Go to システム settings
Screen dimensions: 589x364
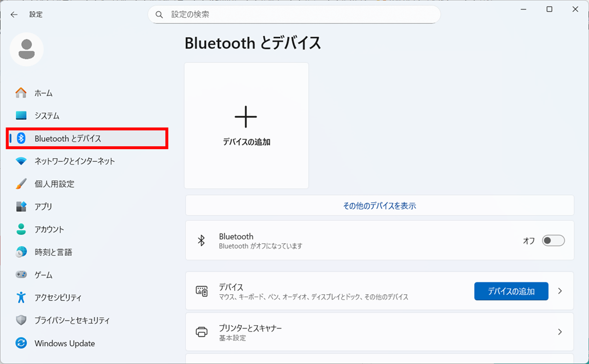[x=87, y=116]
